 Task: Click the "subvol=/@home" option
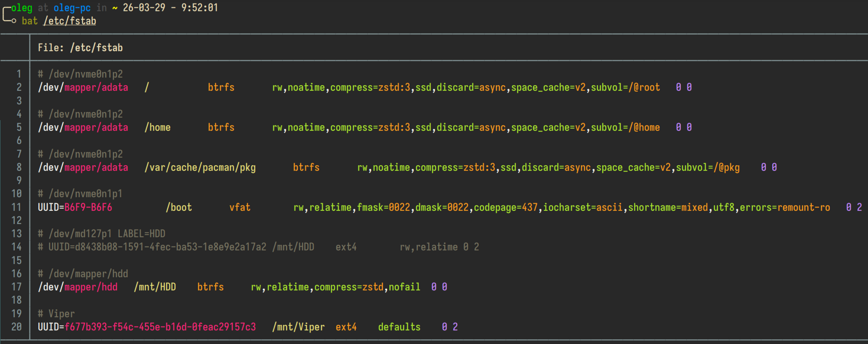625,127
